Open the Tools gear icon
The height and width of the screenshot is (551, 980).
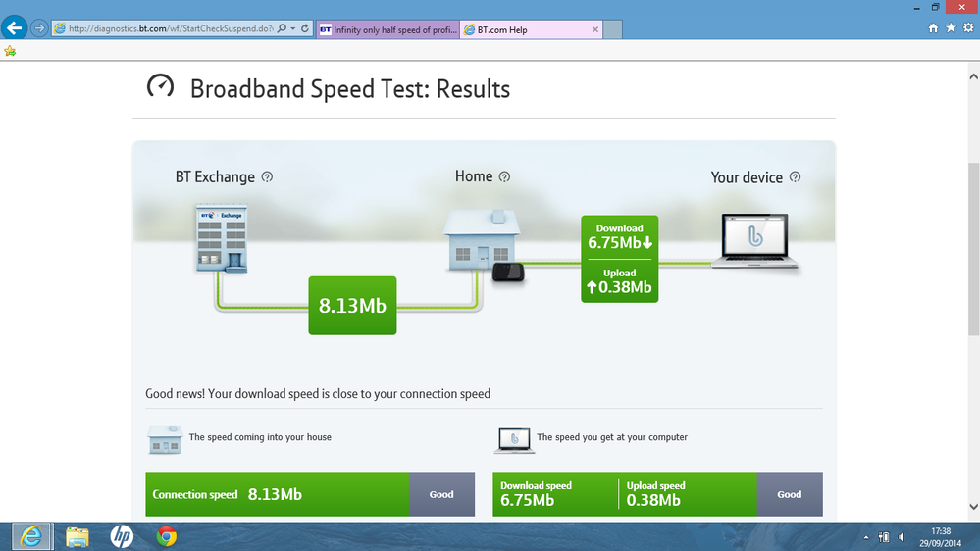pyautogui.click(x=968, y=28)
